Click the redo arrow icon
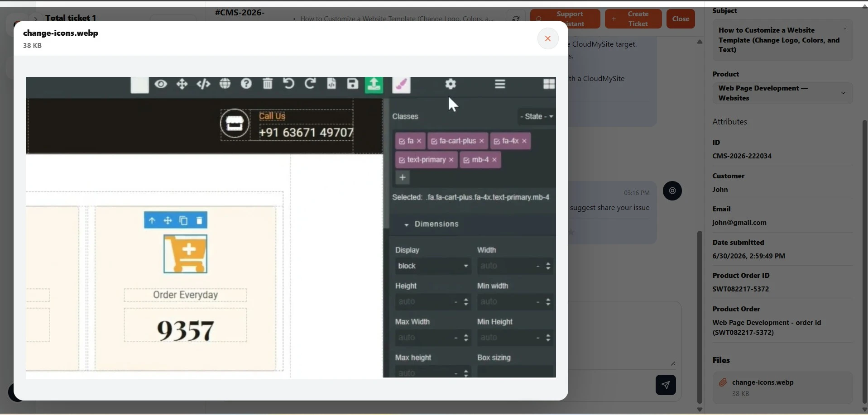The height and width of the screenshot is (415, 868). point(310,84)
